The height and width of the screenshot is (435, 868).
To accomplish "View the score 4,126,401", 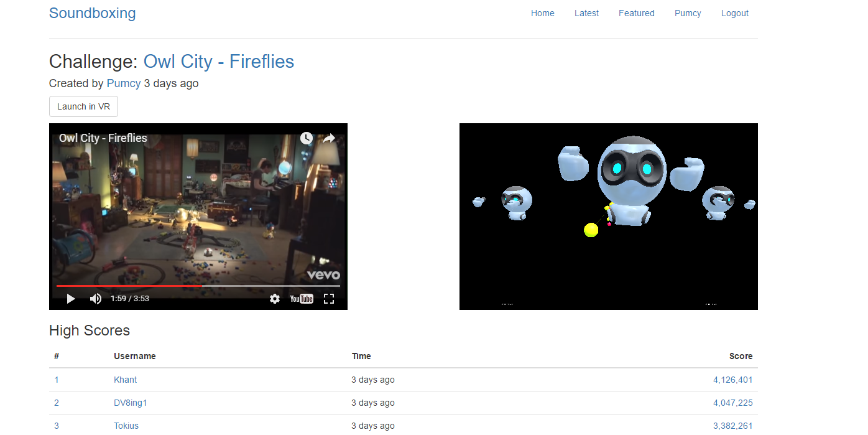I will click(733, 380).
